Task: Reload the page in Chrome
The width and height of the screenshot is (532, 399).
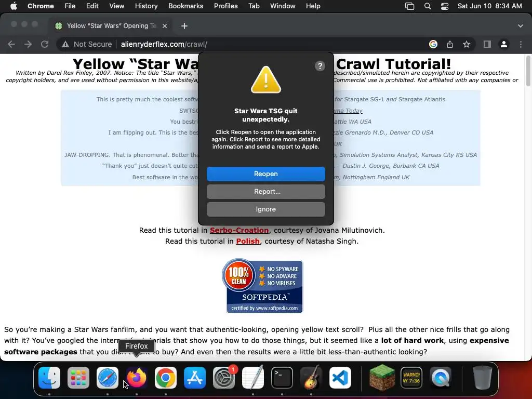Action: [x=45, y=44]
